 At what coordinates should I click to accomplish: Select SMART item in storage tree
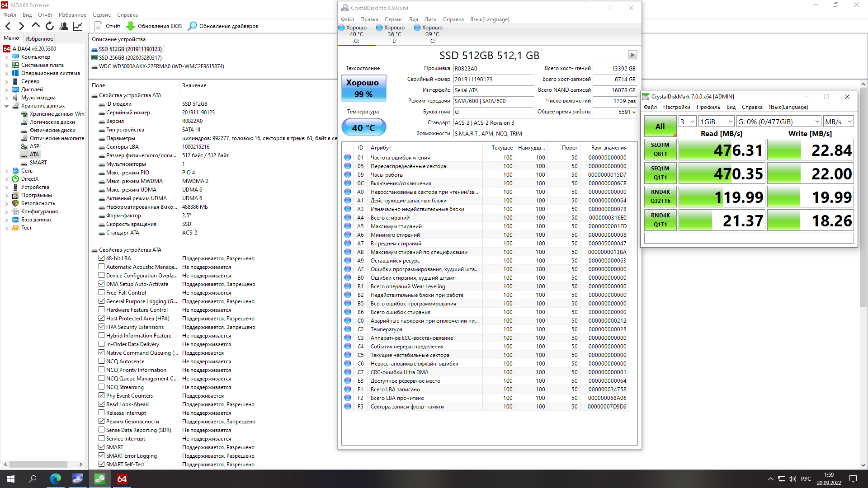point(38,163)
